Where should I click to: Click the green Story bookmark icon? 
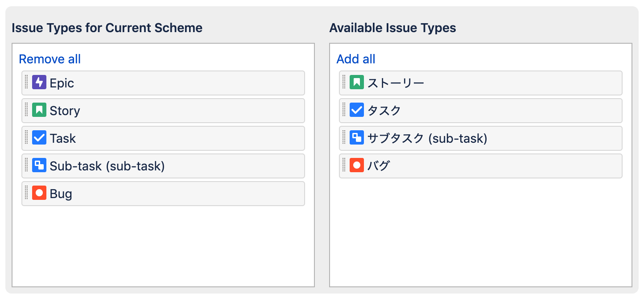click(x=39, y=110)
